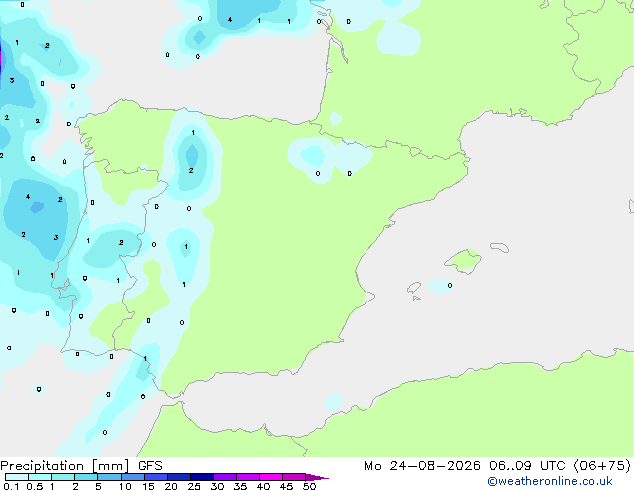Click the "50" legend label
The image size is (634, 490).
[x=309, y=486]
